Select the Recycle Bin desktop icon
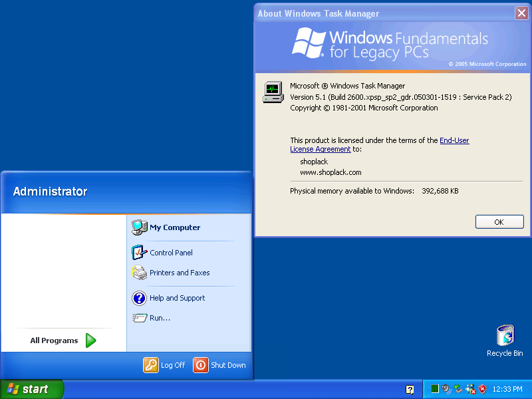 pos(505,335)
